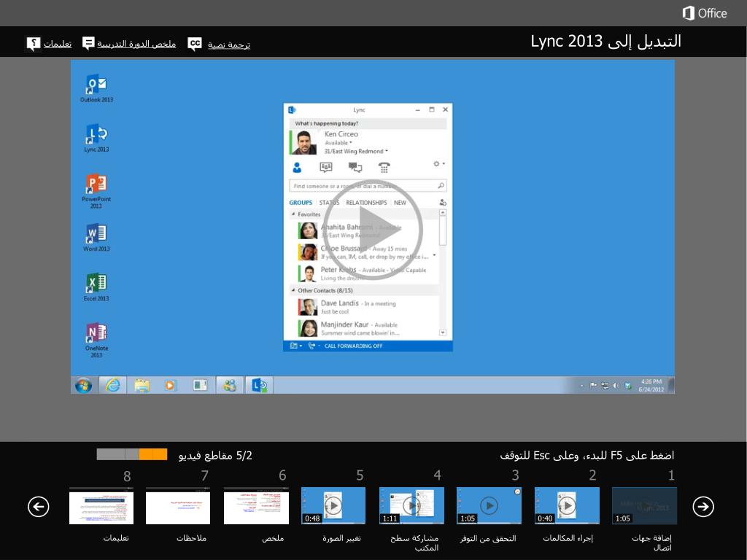
Task: Click the Windows Start button
Action: click(83, 385)
